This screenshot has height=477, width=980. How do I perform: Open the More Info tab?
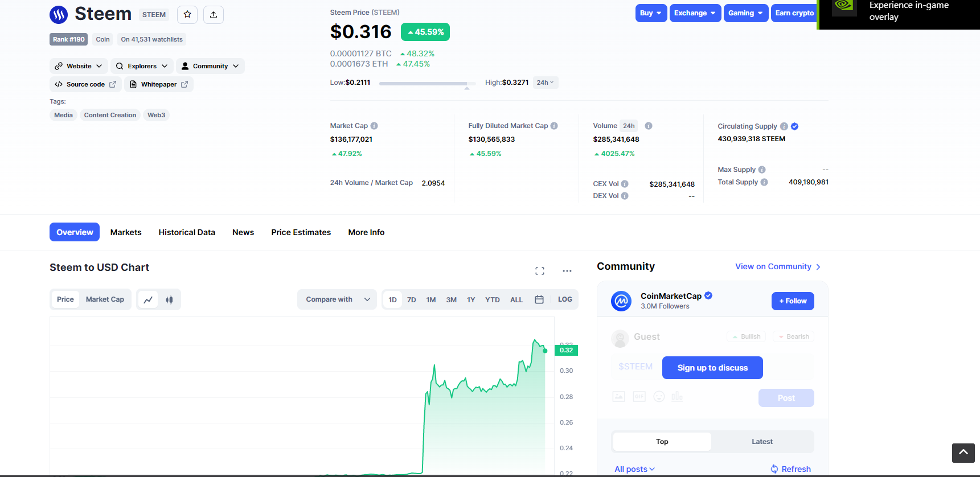(366, 232)
